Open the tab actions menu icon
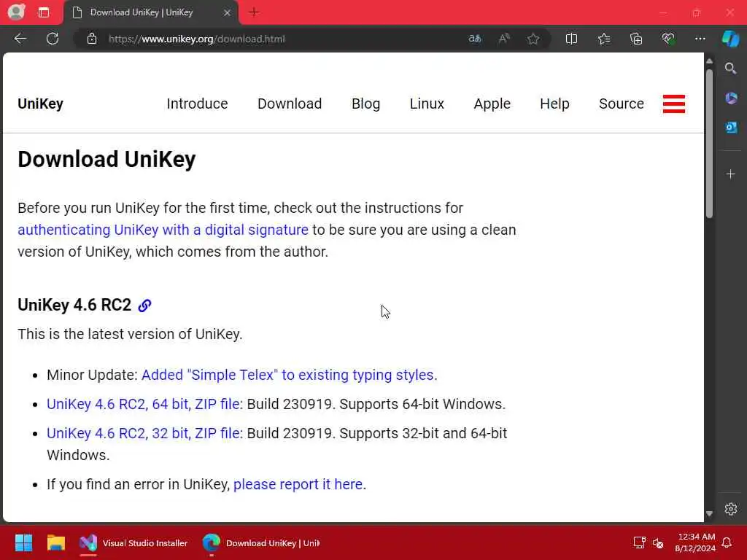This screenshot has width=747, height=560. pyautogui.click(x=44, y=12)
